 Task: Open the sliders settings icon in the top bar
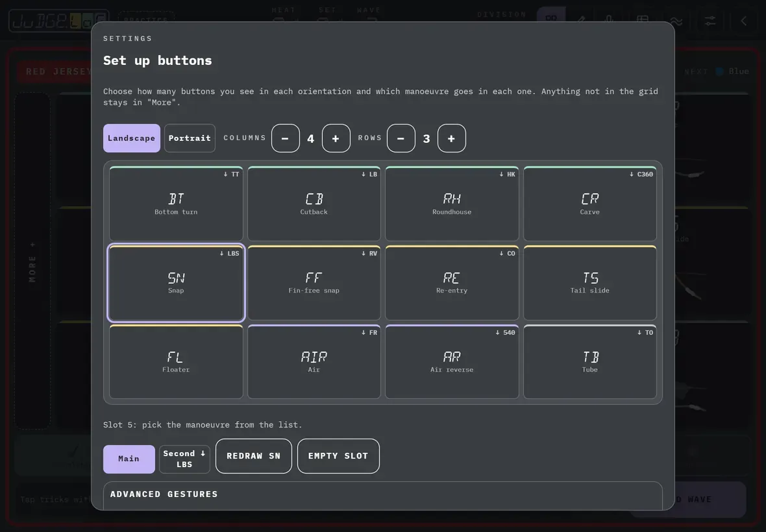[x=710, y=21]
